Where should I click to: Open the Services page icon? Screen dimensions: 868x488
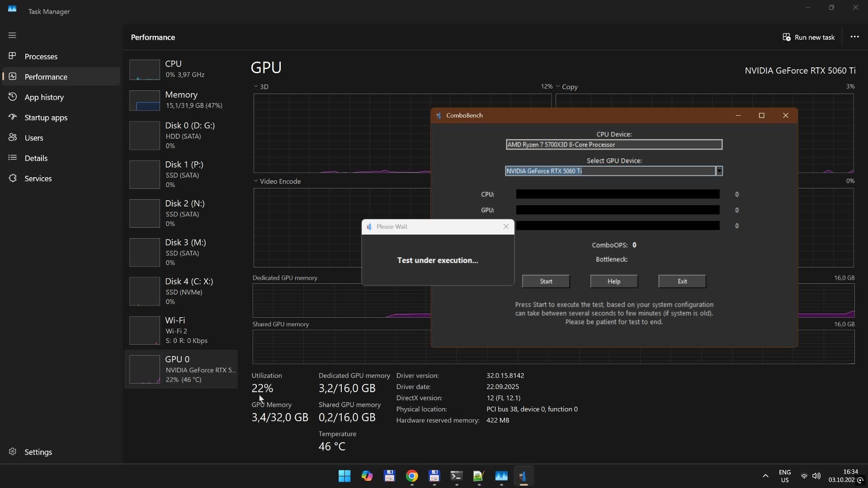tap(13, 178)
